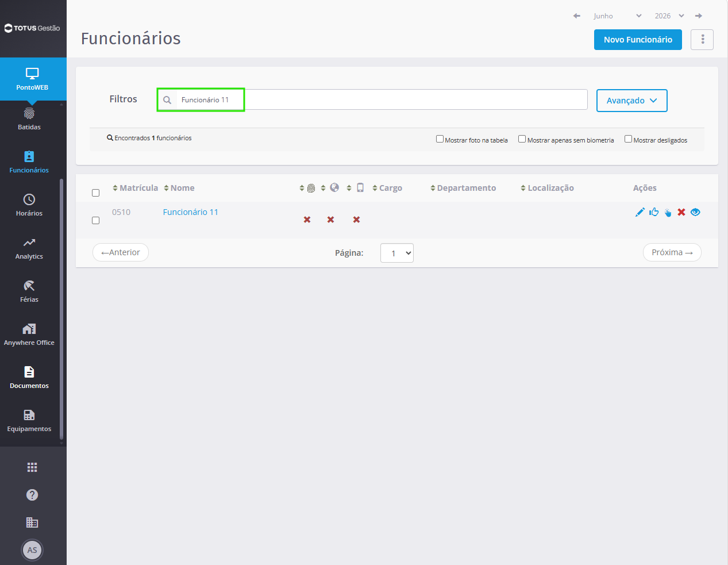Screen dimensions: 728x565
Task: Open the three-dot more options button
Action: tap(702, 40)
